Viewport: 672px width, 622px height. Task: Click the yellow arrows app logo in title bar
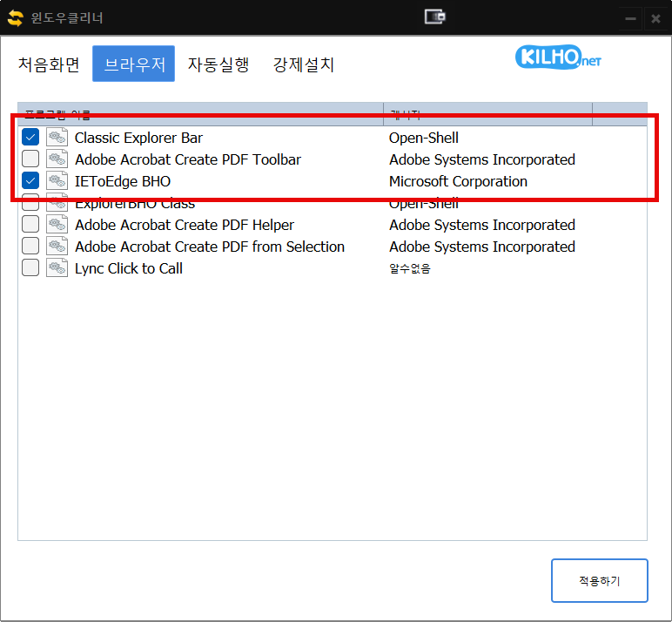click(16, 18)
